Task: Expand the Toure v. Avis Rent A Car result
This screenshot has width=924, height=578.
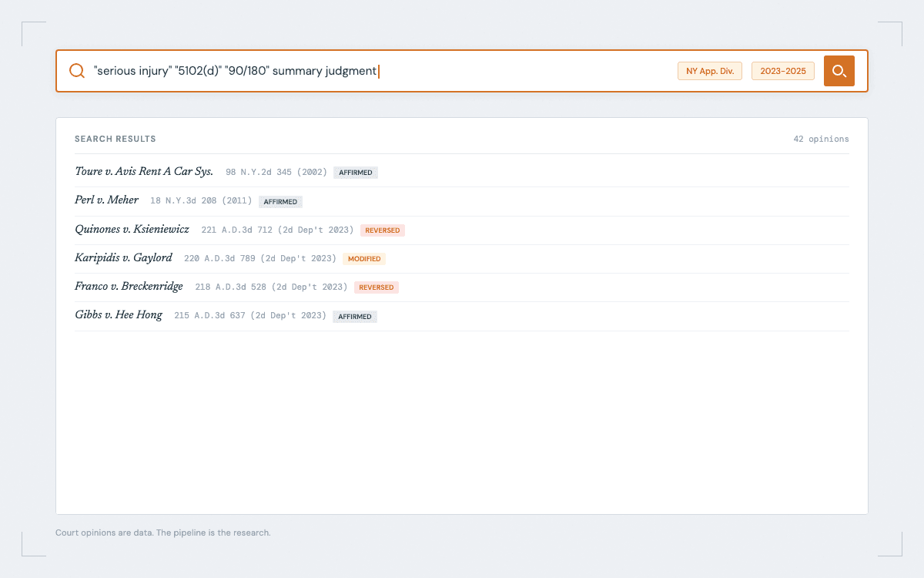Action: tap(143, 171)
